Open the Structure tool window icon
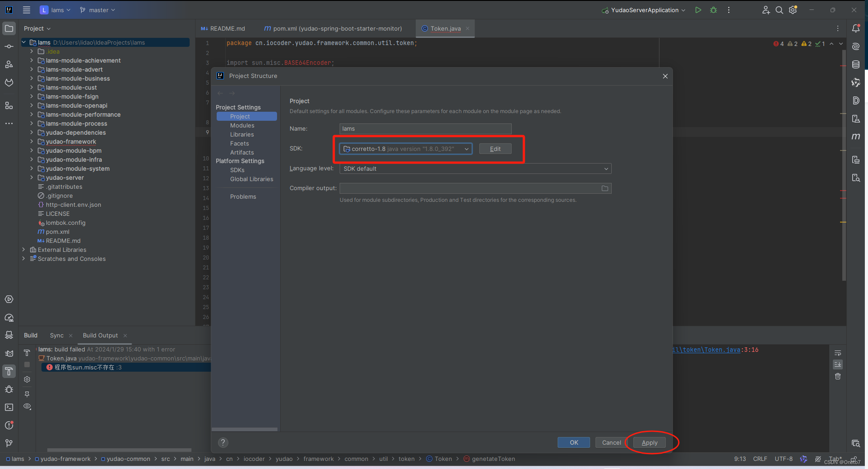This screenshot has width=868, height=469. [9, 105]
